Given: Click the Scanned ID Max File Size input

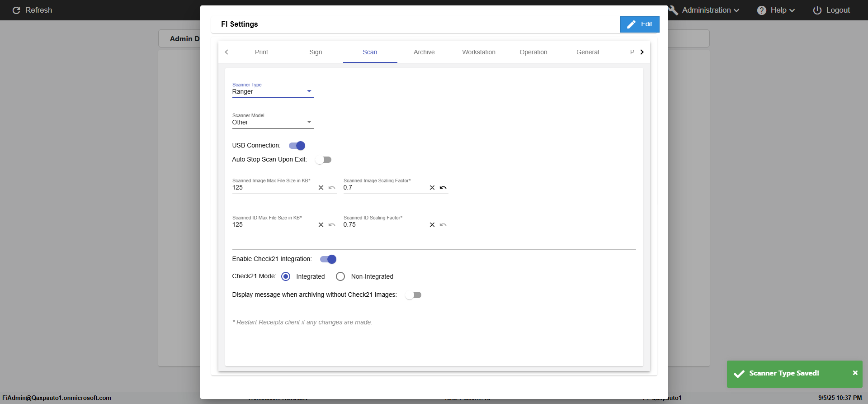Looking at the screenshot, I should pyautogui.click(x=273, y=225).
